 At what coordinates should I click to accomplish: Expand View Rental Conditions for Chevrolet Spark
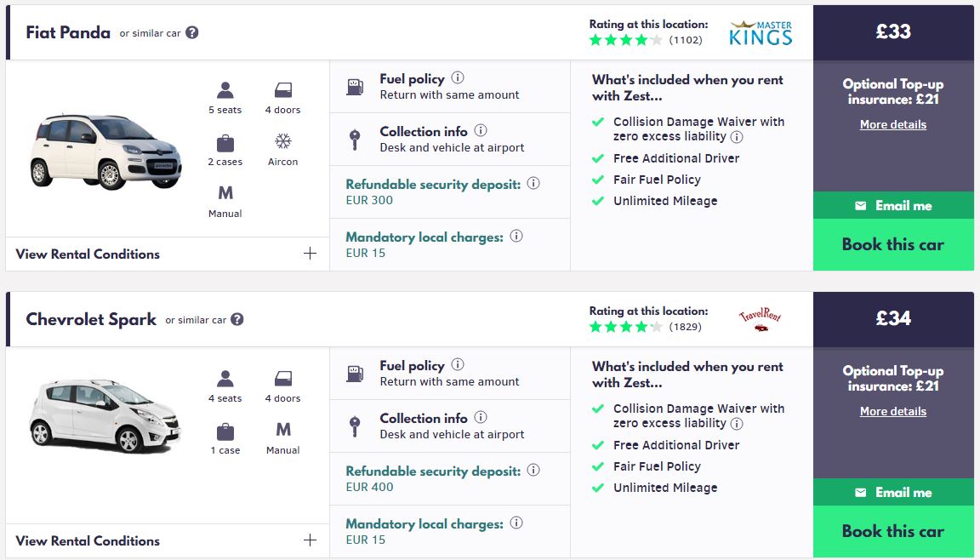click(x=310, y=540)
